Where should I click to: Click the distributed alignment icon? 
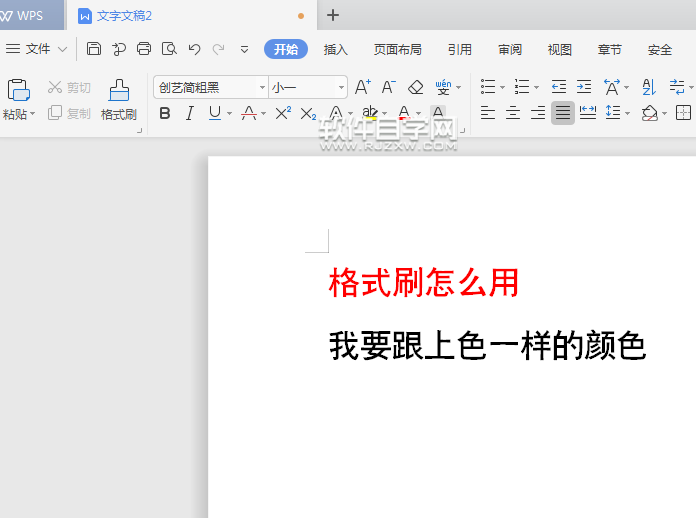[x=588, y=112]
